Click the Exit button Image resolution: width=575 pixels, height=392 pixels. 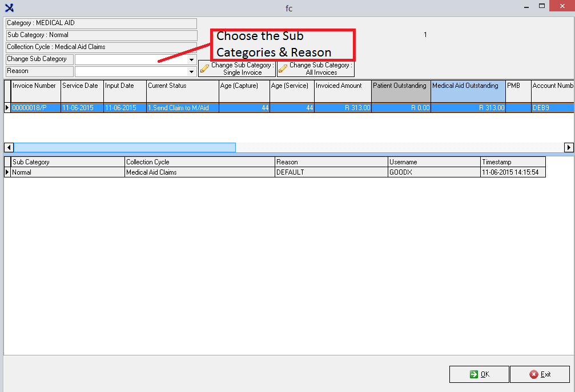pos(540,374)
